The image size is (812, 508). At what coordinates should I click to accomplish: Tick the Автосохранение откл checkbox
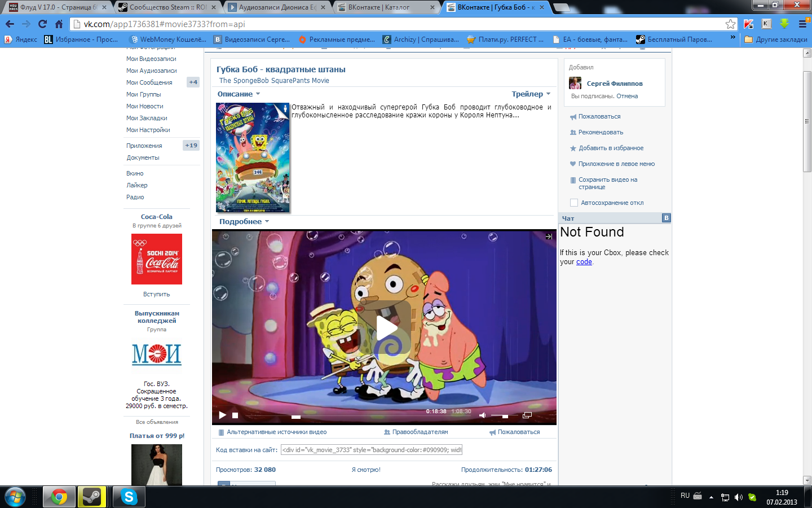click(x=574, y=203)
